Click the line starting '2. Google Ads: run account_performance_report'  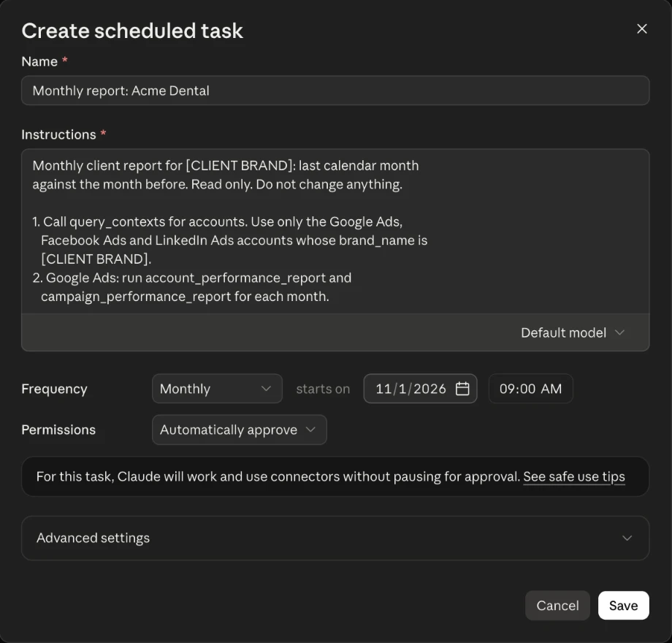click(192, 278)
